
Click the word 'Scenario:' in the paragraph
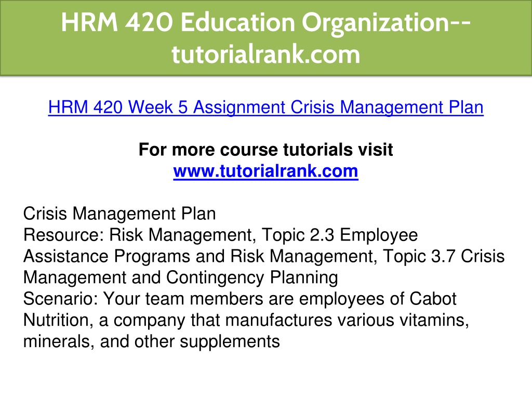61,299
